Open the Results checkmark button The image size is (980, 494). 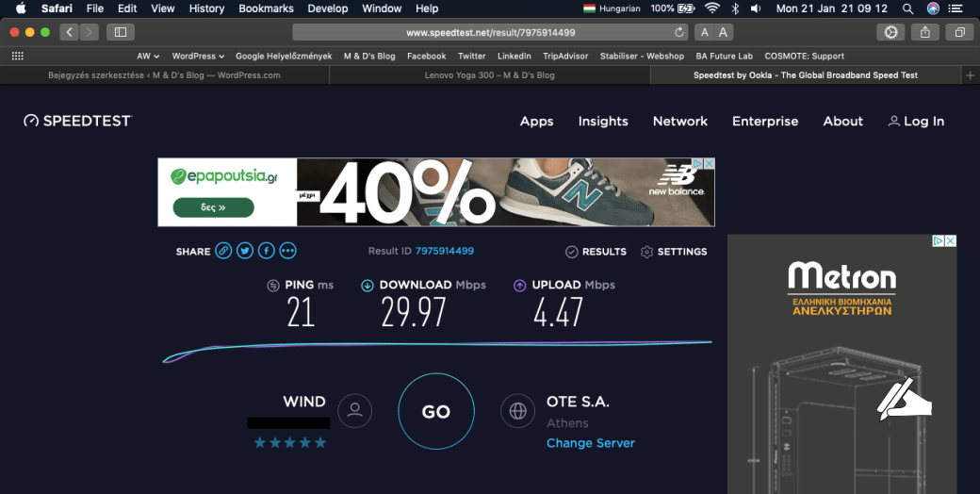596,252
